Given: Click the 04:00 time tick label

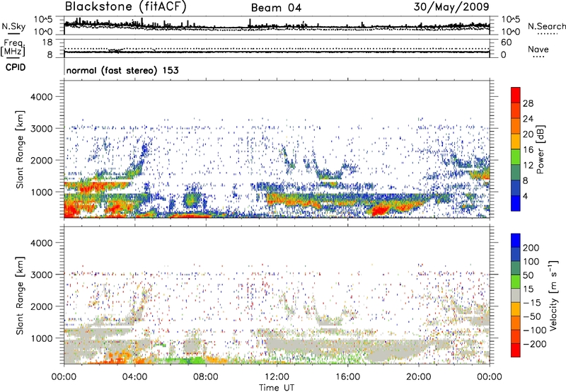Looking at the screenshot, I should (134, 377).
